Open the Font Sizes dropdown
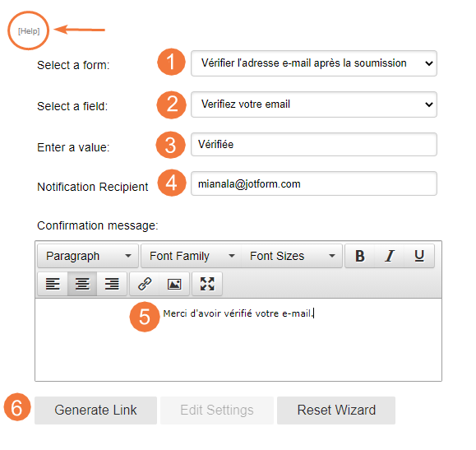 (292, 256)
